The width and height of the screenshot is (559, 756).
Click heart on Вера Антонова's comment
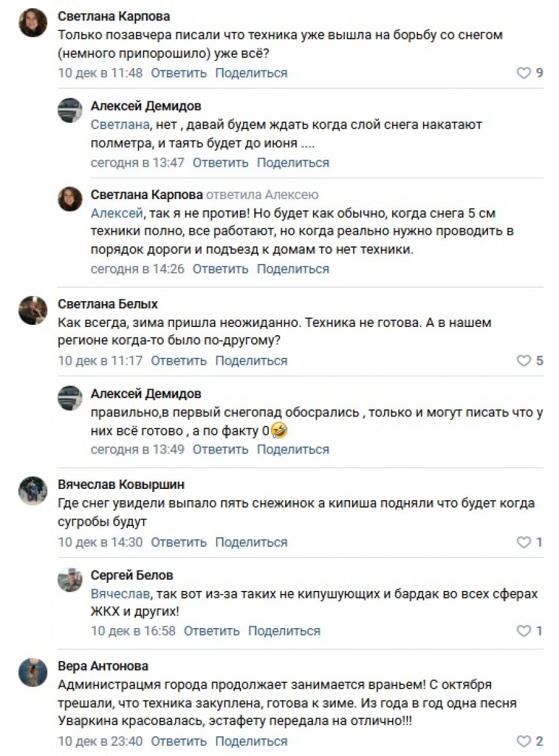(x=524, y=742)
